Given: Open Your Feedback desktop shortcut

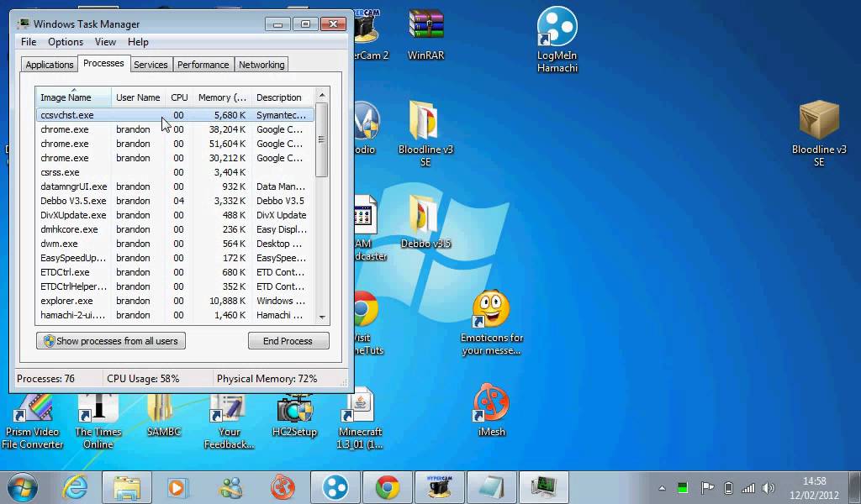Looking at the screenshot, I should pyautogui.click(x=229, y=421).
